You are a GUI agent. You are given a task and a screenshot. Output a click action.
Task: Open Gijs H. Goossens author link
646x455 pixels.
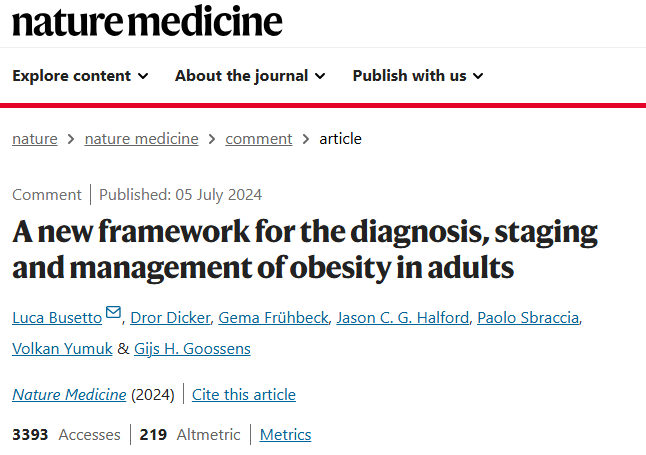tap(192, 349)
